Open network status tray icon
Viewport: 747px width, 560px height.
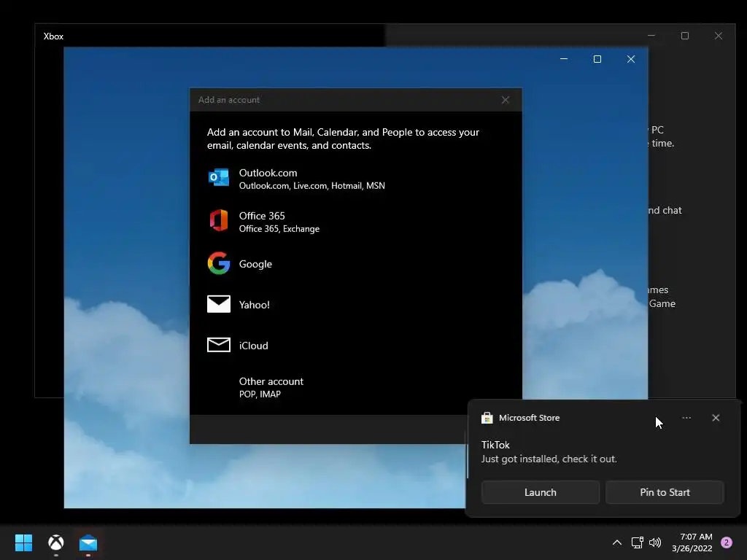pyautogui.click(x=637, y=542)
